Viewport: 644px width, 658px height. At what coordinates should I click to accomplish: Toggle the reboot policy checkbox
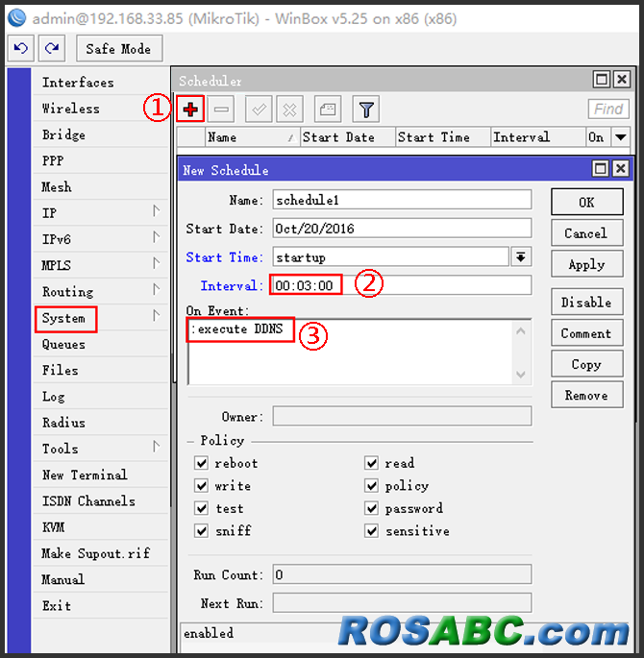[x=202, y=463]
